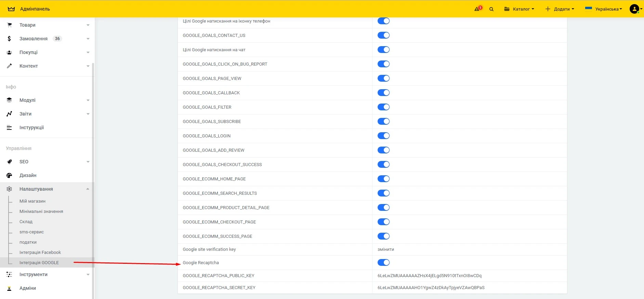Toggle GOOGLE_GOALS_CALLBACK switch off
Viewport: 644px width, 299px height.
click(383, 93)
